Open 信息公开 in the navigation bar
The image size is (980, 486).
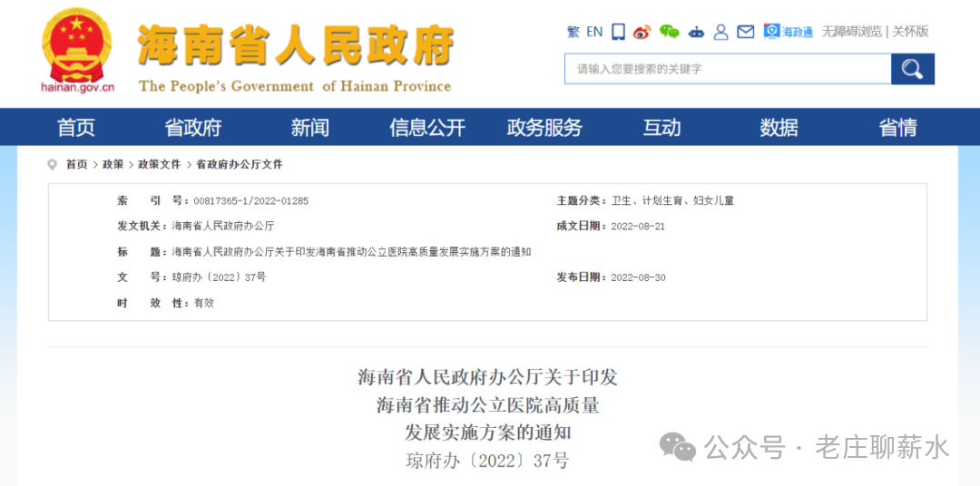[x=427, y=128]
